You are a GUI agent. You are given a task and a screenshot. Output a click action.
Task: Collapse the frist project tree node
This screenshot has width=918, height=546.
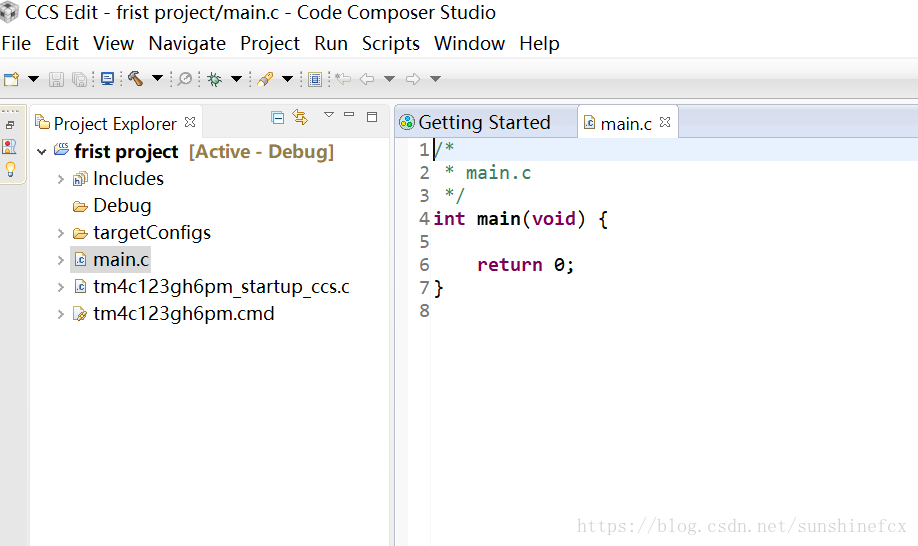[42, 152]
